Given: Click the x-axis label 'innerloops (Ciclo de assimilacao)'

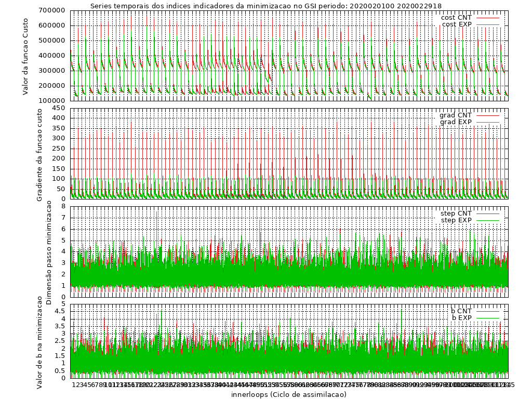Looking at the screenshot, I should tap(289, 394).
